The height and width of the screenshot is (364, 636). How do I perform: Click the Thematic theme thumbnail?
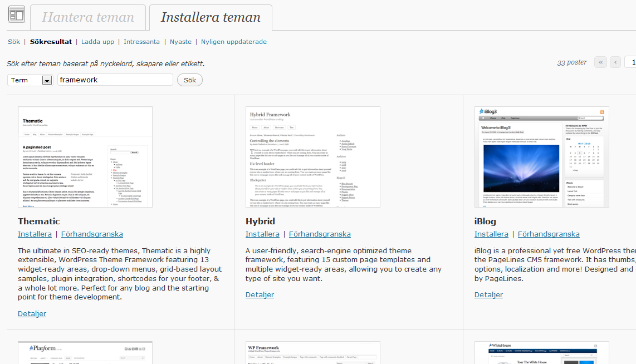[x=85, y=157]
